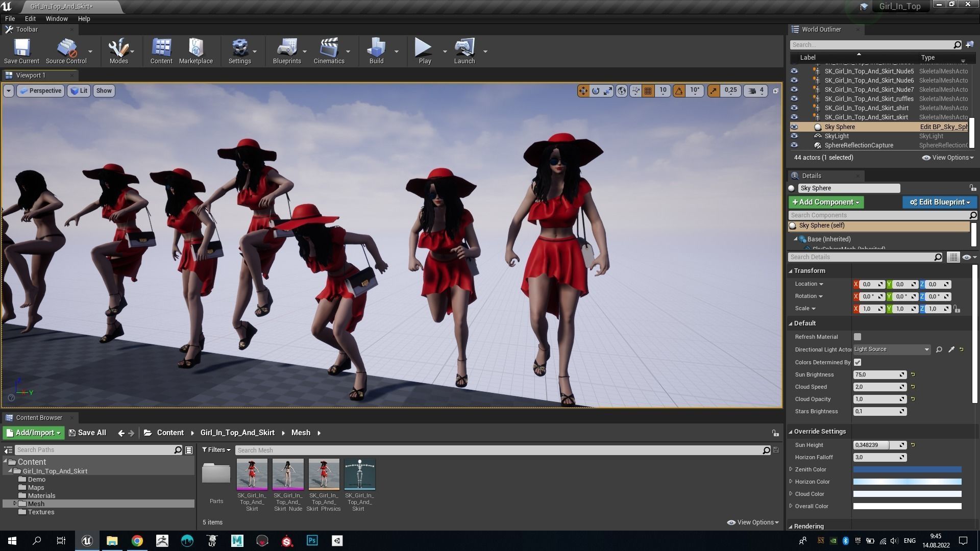Click Save All in Content Browser
980x551 pixels.
click(87, 433)
